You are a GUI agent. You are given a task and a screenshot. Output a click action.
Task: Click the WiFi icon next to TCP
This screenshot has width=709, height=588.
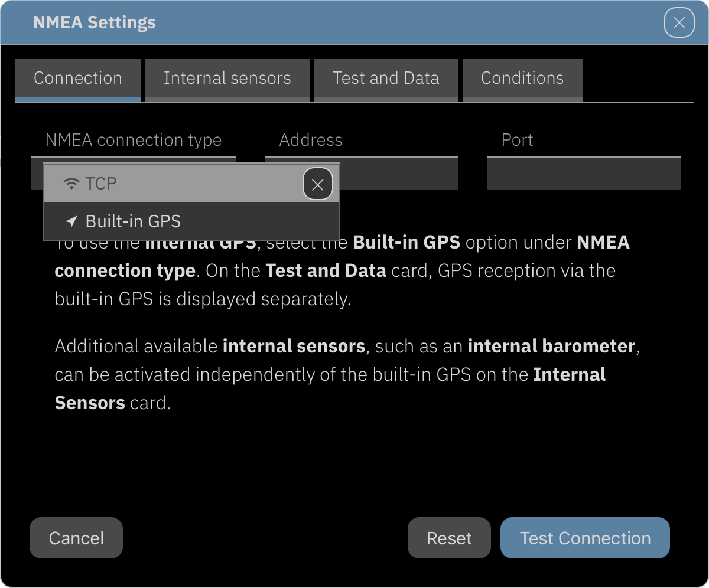[71, 184]
